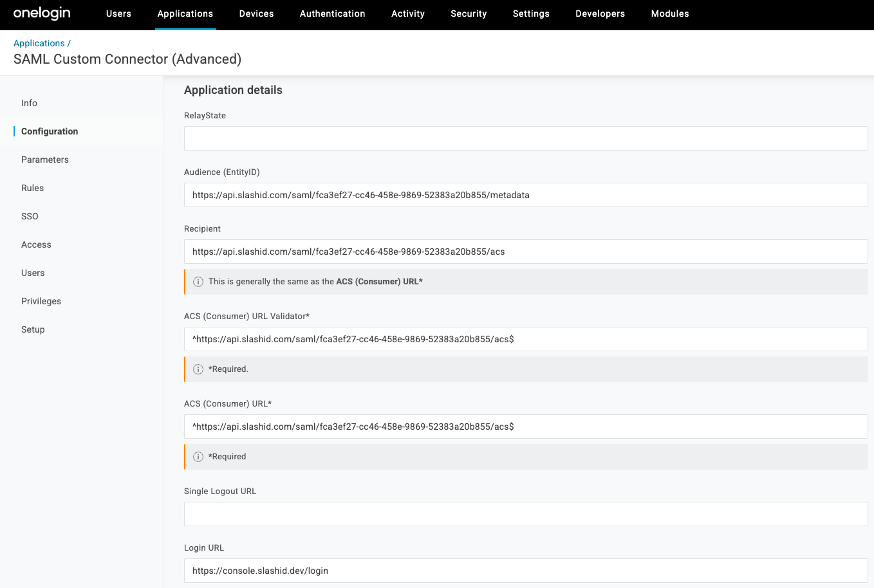Switch to the Rules tab
The width and height of the screenshot is (874, 588).
click(32, 188)
